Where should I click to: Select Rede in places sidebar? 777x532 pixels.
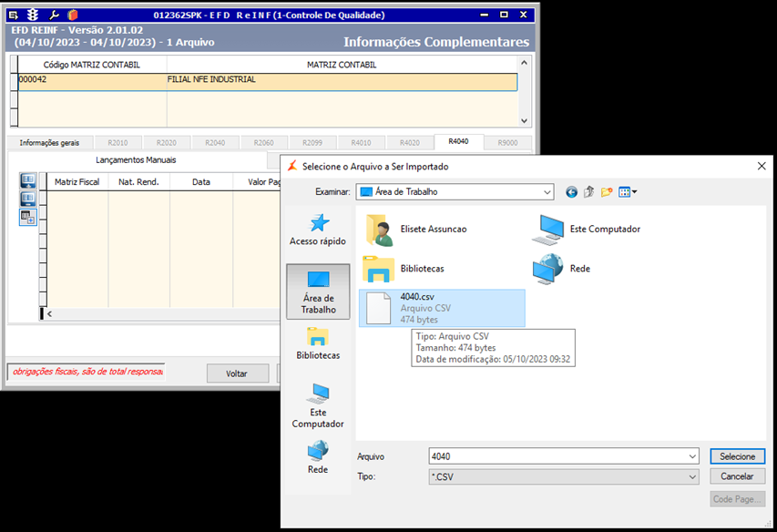click(318, 457)
